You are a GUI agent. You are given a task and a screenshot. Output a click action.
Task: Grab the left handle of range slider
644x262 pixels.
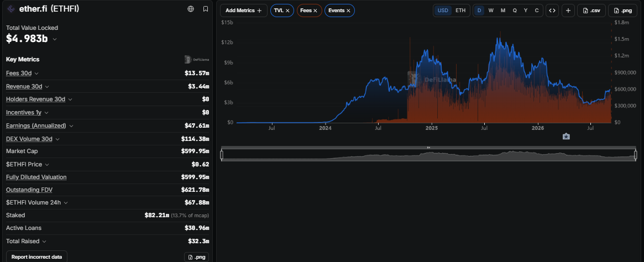click(x=222, y=155)
